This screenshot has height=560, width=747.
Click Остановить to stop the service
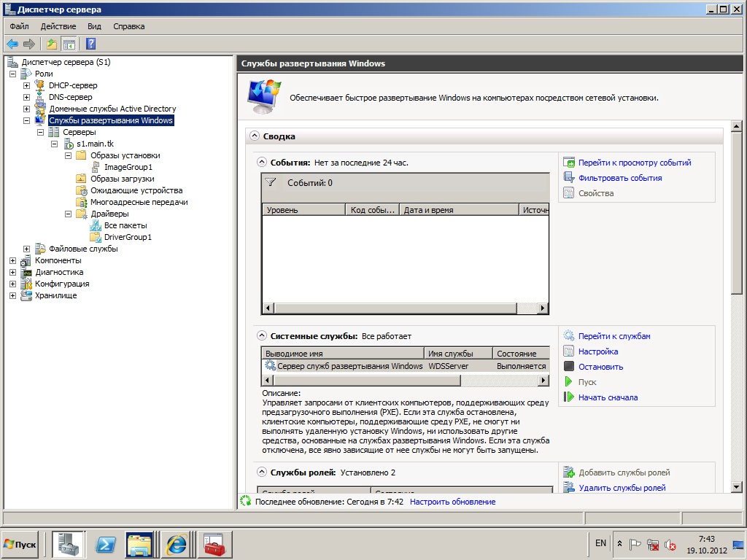tap(601, 367)
